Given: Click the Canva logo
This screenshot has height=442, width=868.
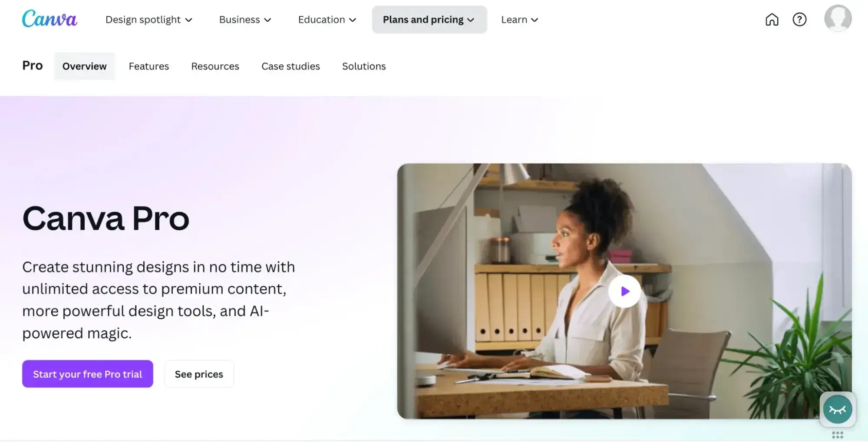Looking at the screenshot, I should [50, 19].
